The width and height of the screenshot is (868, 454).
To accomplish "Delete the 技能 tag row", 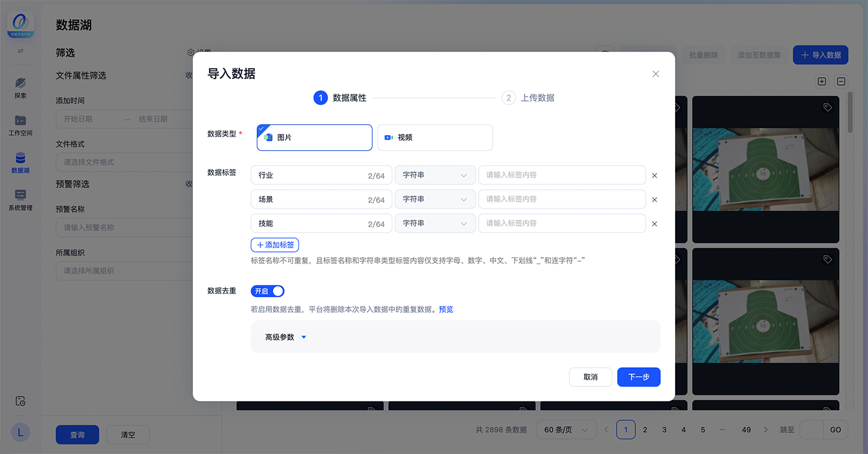I will pyautogui.click(x=655, y=224).
